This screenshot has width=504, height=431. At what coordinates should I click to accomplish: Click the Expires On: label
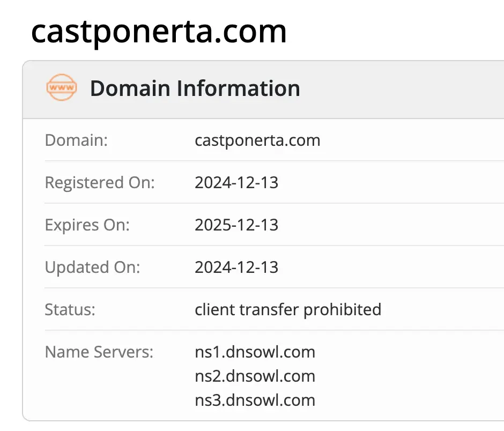(87, 225)
